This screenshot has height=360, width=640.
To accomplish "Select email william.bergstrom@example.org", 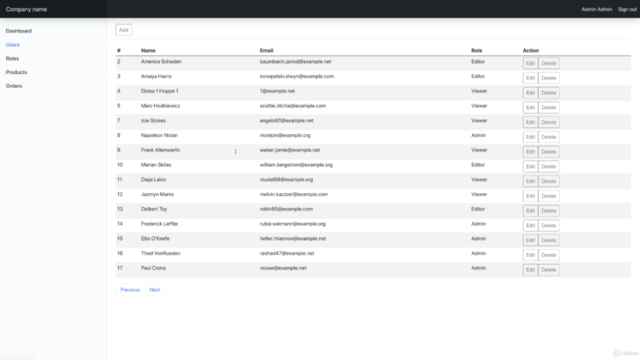I will pyautogui.click(x=296, y=165).
